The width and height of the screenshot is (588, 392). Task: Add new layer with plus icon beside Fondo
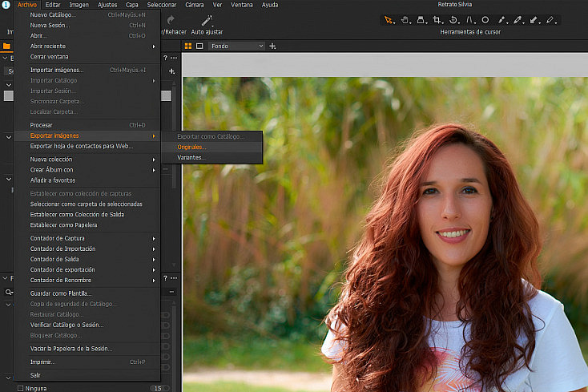(x=272, y=46)
